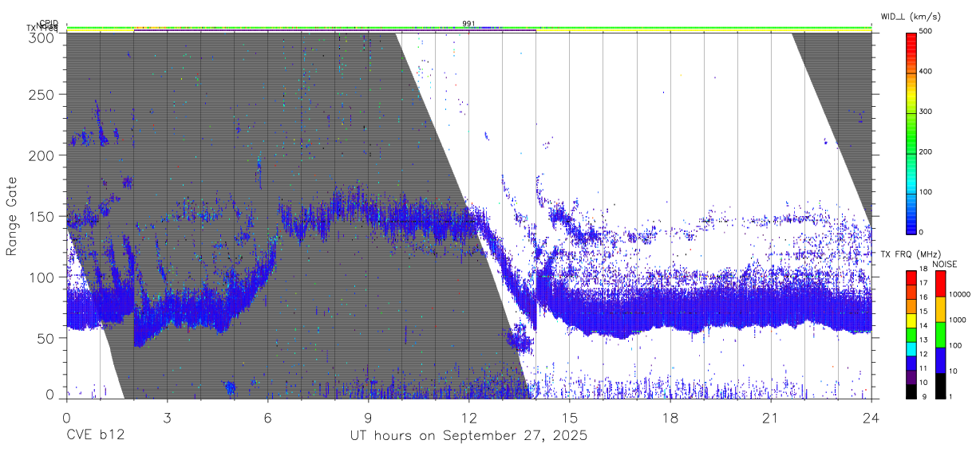Click the UT hours tick "9"
The height and width of the screenshot is (452, 980).
pos(368,418)
